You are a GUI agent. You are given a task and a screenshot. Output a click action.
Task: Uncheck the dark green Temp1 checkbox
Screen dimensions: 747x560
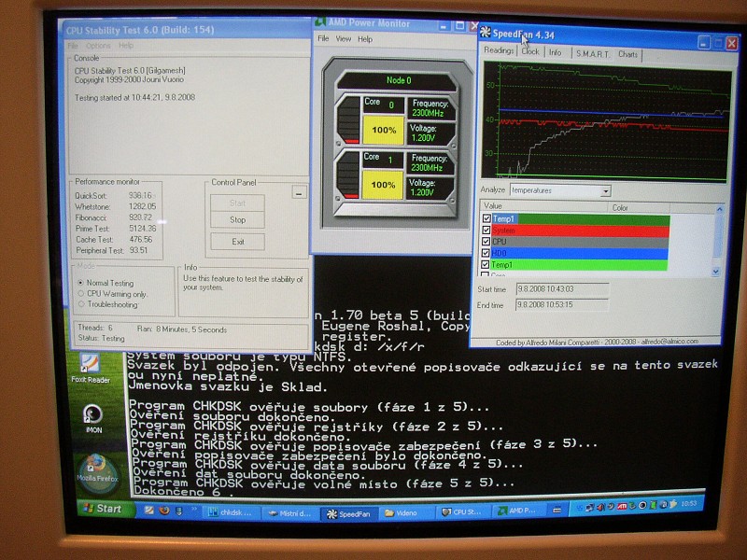pyautogui.click(x=486, y=218)
